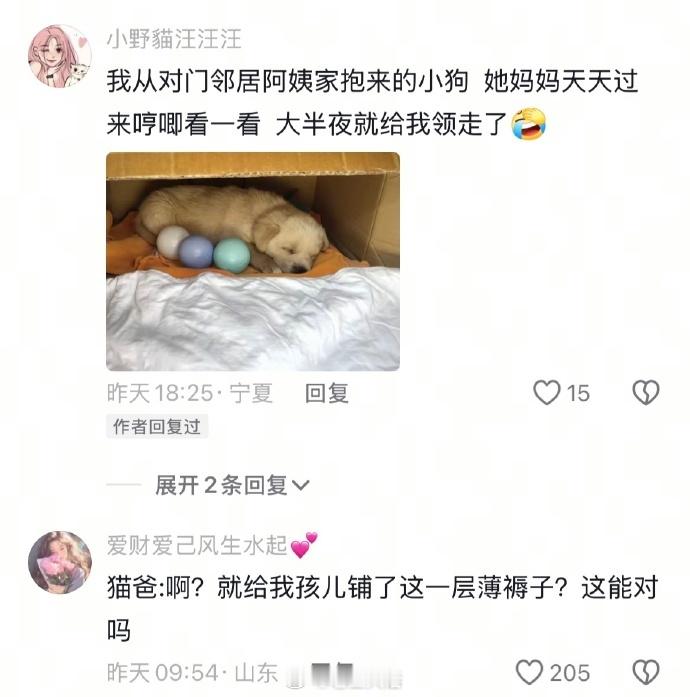View the sleeping puppy photo full size
The width and height of the screenshot is (690, 697).
tap(253, 261)
